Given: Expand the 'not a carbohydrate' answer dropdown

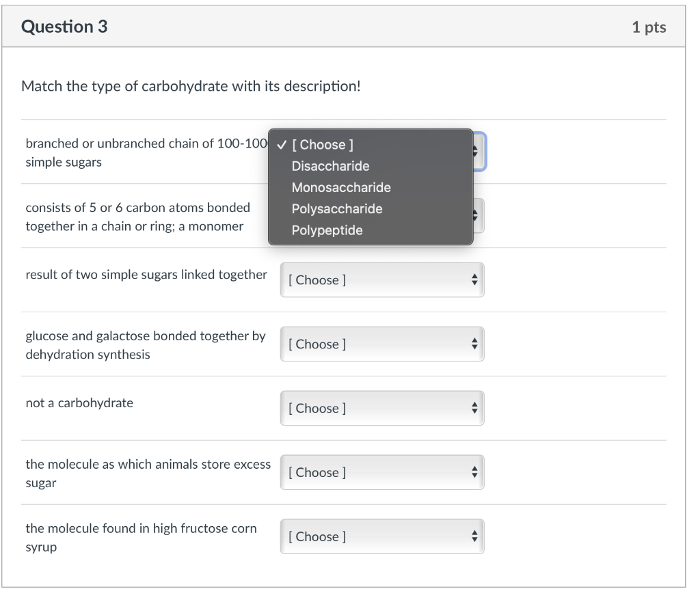Looking at the screenshot, I should point(381,409).
